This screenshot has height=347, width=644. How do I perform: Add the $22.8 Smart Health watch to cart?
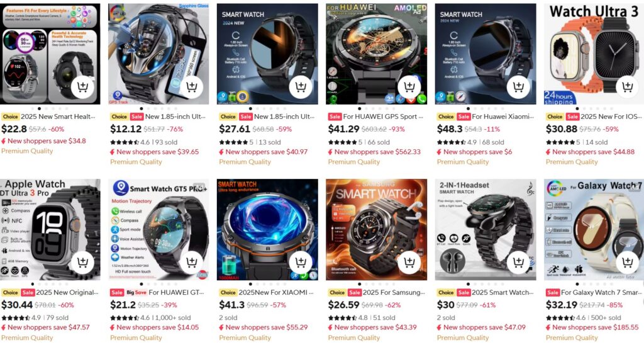click(82, 87)
